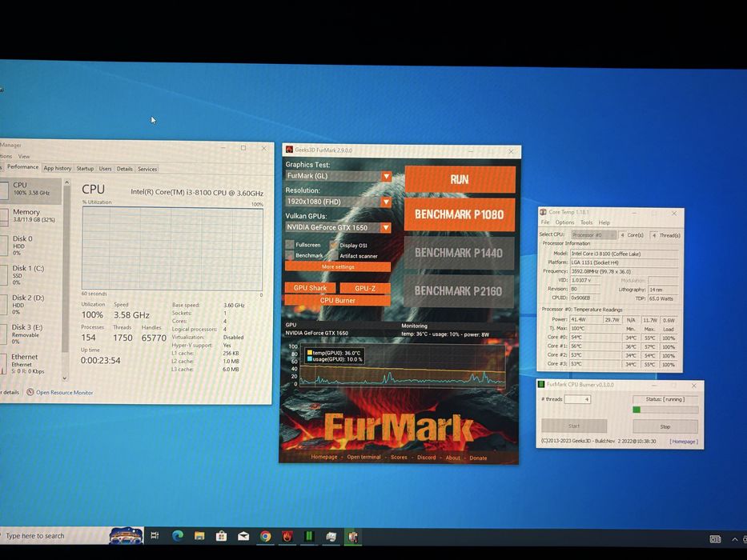Image resolution: width=747 pixels, height=560 pixels.
Task: Select Disk 3 (E:) Removable entry
Action: [31, 334]
